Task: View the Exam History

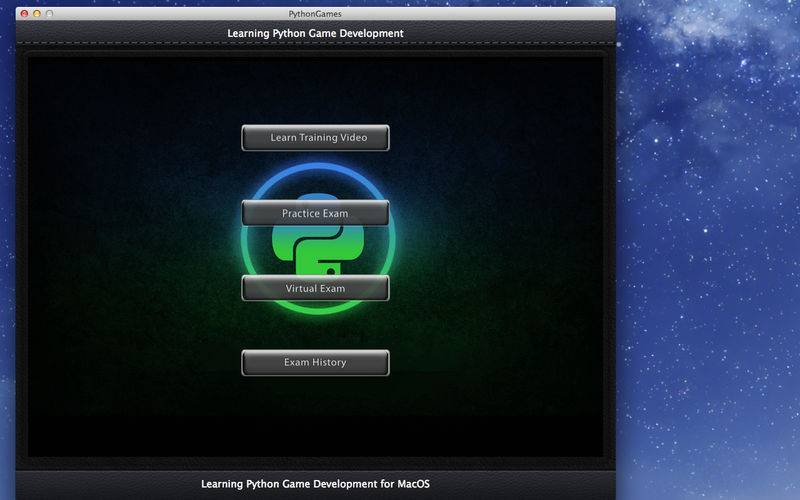Action: pyautogui.click(x=315, y=363)
